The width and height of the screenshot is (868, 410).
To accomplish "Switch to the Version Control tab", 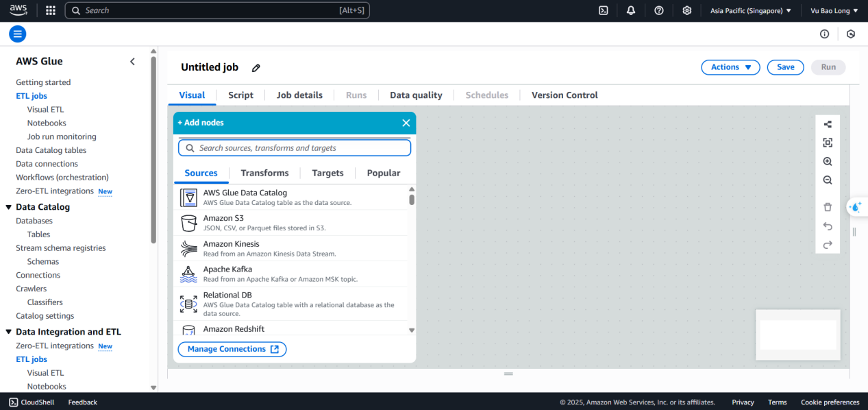I will 565,95.
